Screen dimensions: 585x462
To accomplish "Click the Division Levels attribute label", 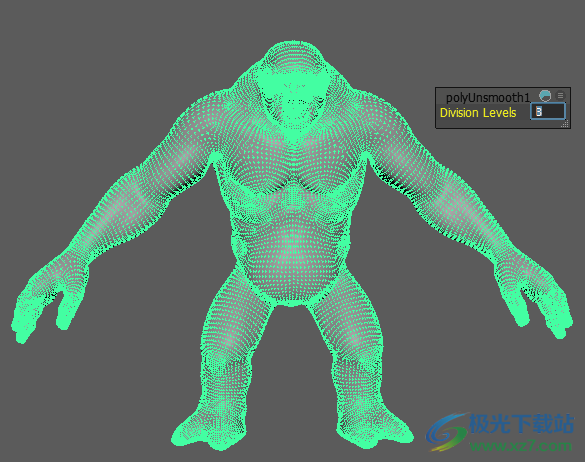I will click(478, 113).
